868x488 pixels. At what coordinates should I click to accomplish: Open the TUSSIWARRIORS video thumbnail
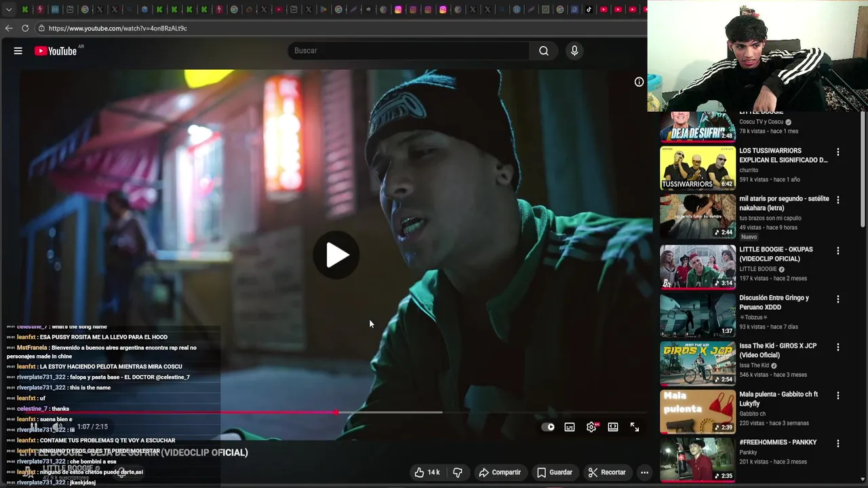tap(698, 168)
